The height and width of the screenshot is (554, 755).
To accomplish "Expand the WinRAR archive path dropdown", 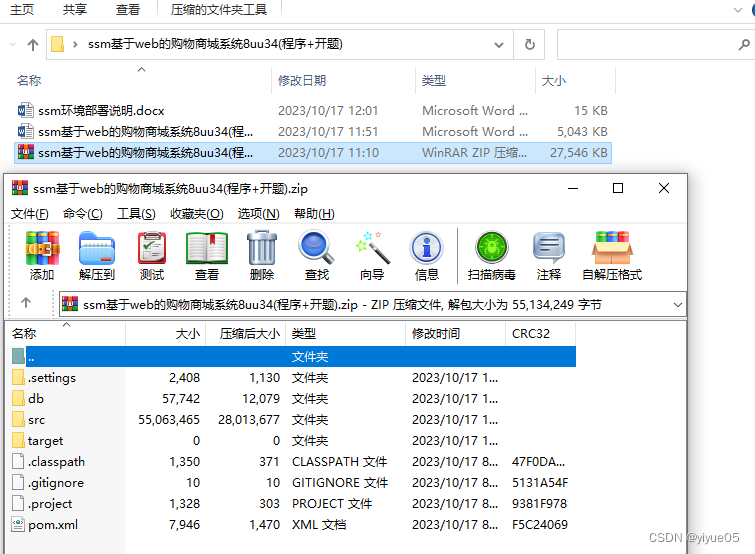I will (677, 305).
